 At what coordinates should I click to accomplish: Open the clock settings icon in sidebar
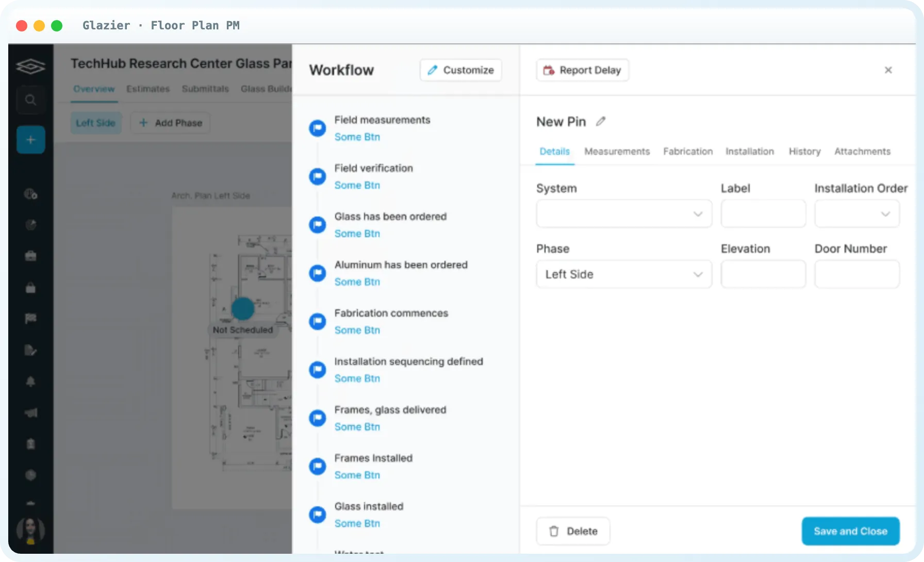click(30, 194)
